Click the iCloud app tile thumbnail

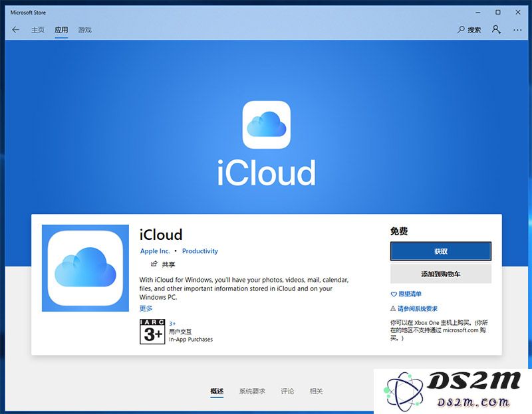(x=85, y=268)
